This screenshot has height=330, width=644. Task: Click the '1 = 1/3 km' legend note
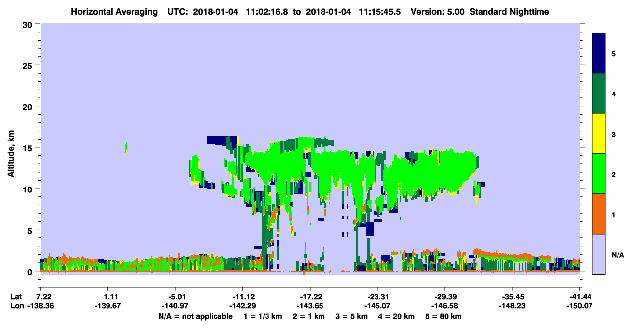263,316
